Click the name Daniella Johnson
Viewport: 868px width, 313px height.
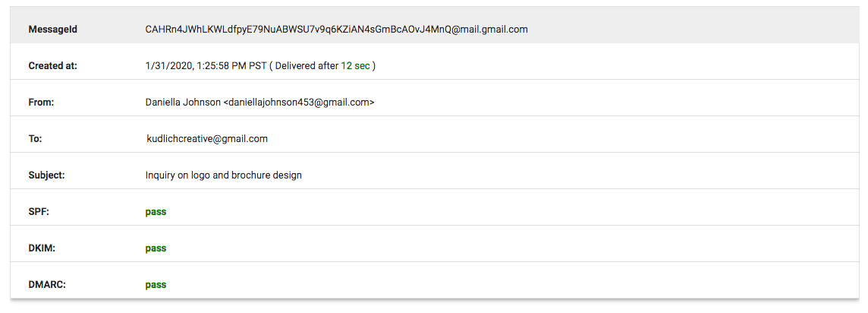[x=183, y=103]
